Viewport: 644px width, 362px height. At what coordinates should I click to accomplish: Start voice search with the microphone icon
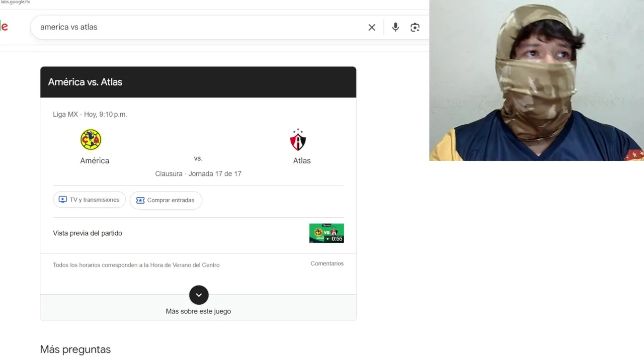pyautogui.click(x=395, y=27)
